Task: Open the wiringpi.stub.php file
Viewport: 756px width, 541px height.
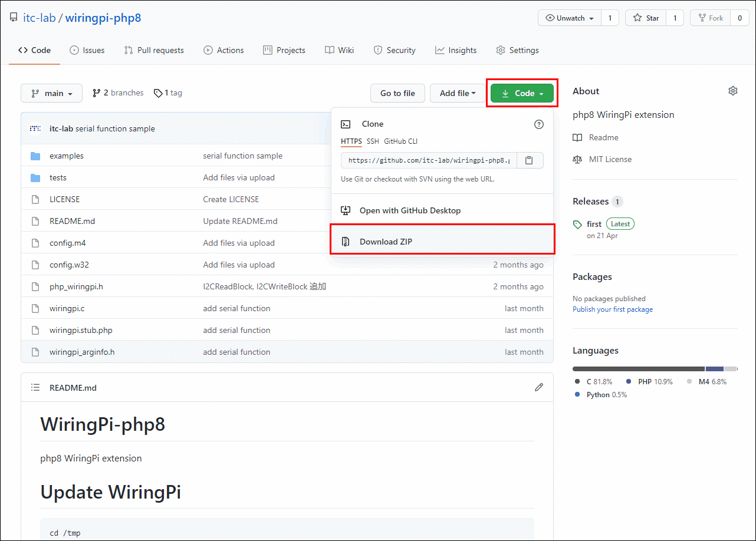Action: [81, 331]
